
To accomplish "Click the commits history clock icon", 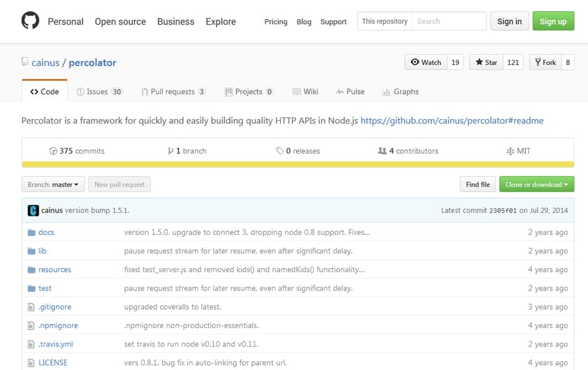I will (x=54, y=150).
